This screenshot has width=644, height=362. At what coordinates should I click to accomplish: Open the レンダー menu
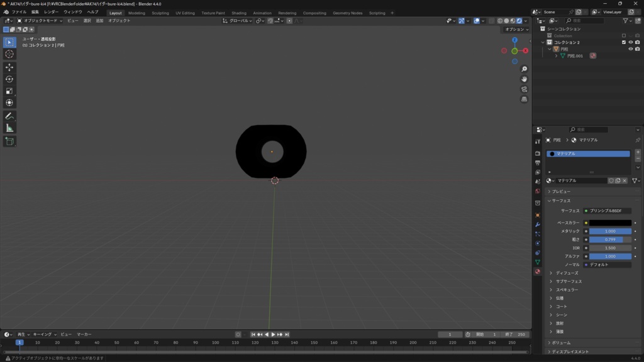52,13
